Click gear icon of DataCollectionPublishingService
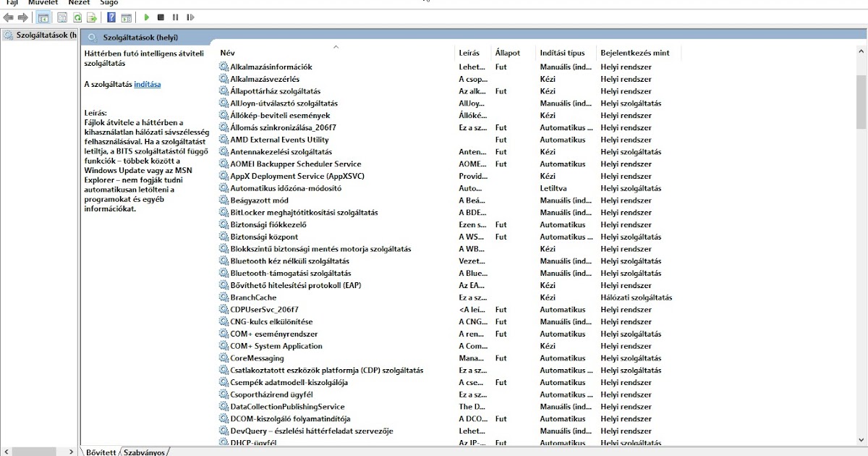 tap(224, 407)
